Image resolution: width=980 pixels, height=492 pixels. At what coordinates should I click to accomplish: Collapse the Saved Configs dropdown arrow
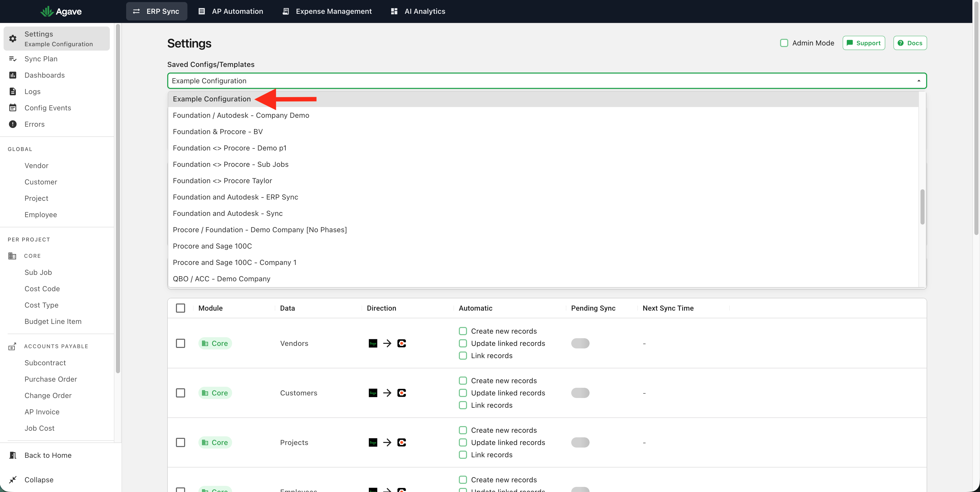[918, 81]
